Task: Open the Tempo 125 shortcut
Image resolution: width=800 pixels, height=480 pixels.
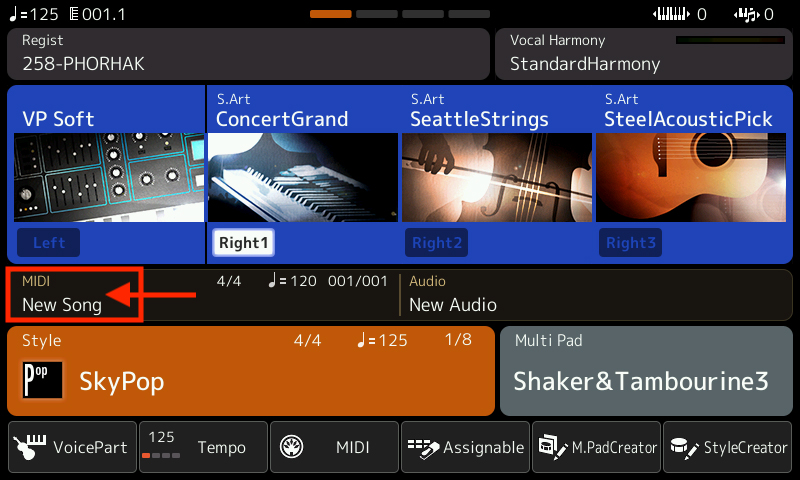Action: (x=203, y=447)
